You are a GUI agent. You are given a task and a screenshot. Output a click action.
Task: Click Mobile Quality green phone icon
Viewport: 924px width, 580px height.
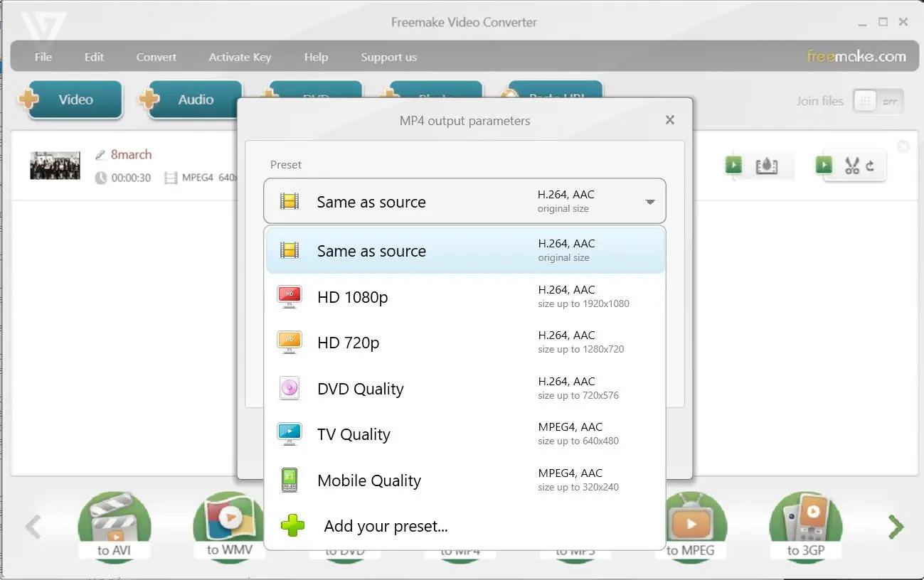point(290,480)
